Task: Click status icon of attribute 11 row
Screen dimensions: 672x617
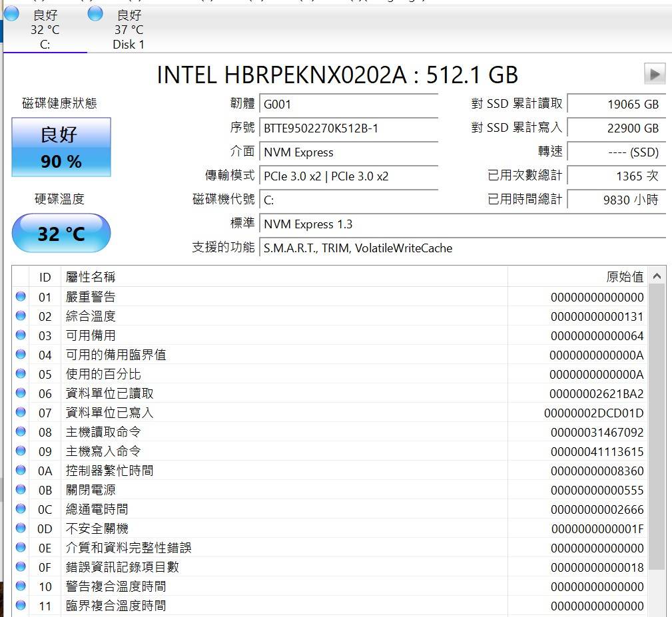Action: pyautogui.click(x=21, y=606)
